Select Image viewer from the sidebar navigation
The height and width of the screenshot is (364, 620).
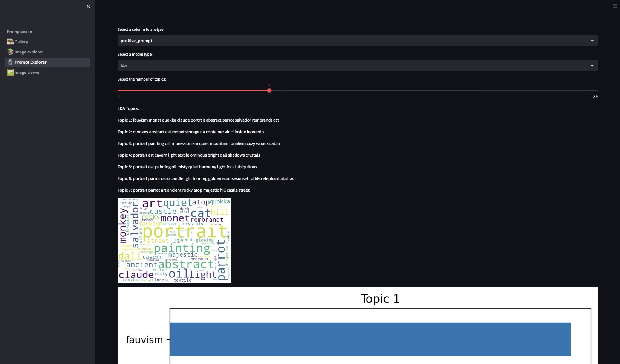point(26,72)
